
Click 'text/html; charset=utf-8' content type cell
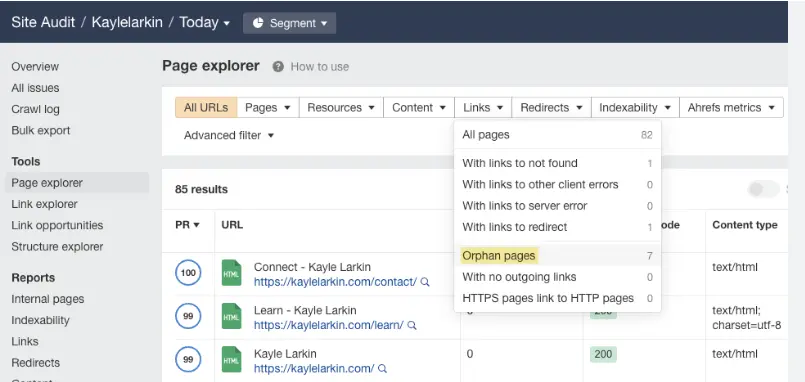[746, 318]
